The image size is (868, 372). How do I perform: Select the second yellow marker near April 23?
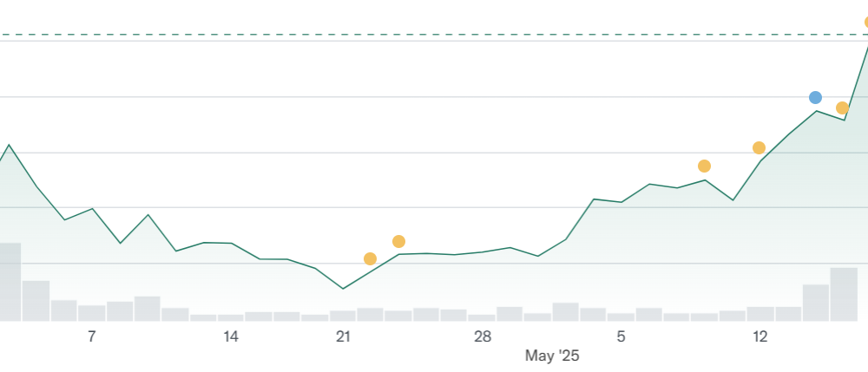pyautogui.click(x=398, y=241)
